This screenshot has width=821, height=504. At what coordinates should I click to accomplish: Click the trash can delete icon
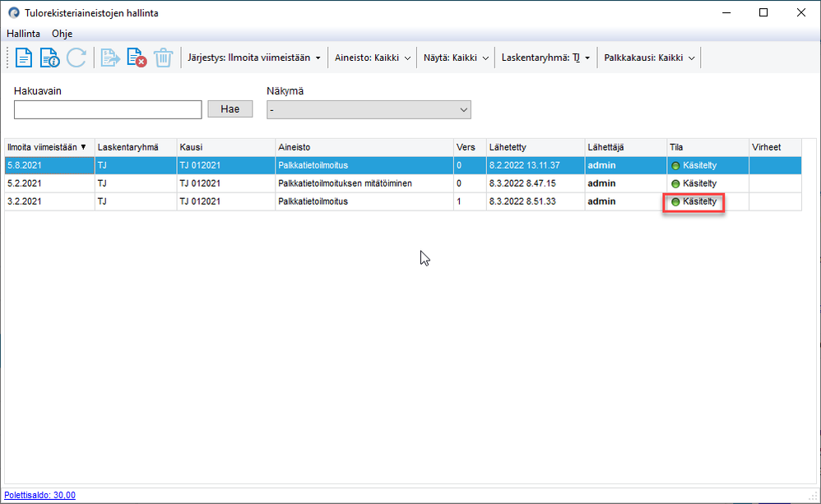click(x=164, y=58)
